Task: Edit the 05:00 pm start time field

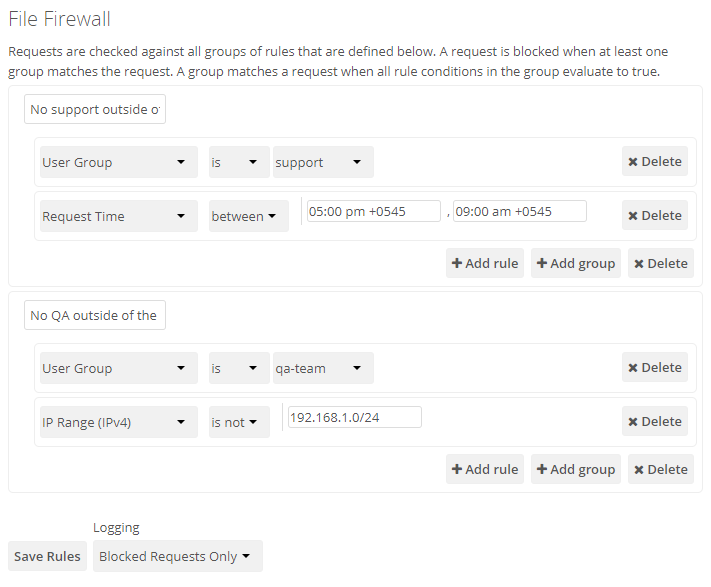Action: click(373, 211)
